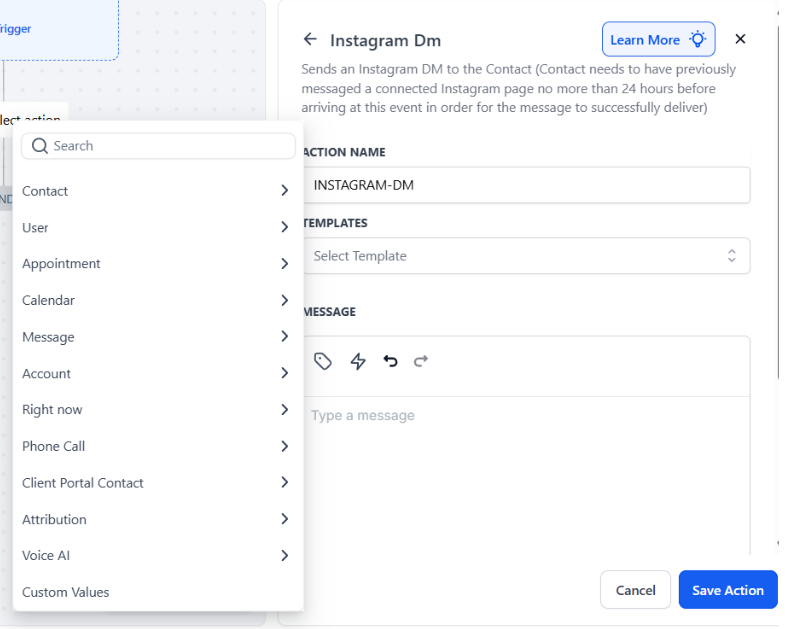Image resolution: width=793 pixels, height=629 pixels.
Task: Click the Save Action button
Action: click(x=728, y=590)
